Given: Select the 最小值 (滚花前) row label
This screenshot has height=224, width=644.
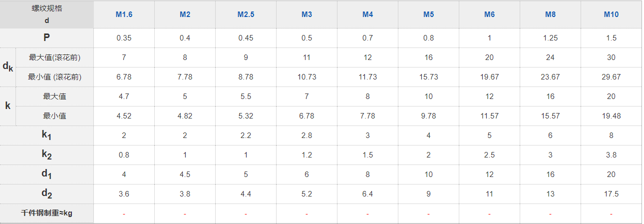Looking at the screenshot, I should pyautogui.click(x=54, y=77).
